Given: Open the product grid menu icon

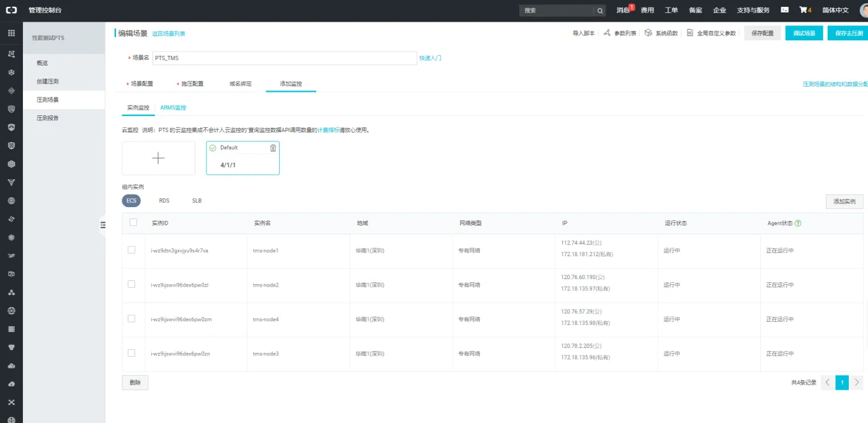Looking at the screenshot, I should pyautogui.click(x=11, y=33).
